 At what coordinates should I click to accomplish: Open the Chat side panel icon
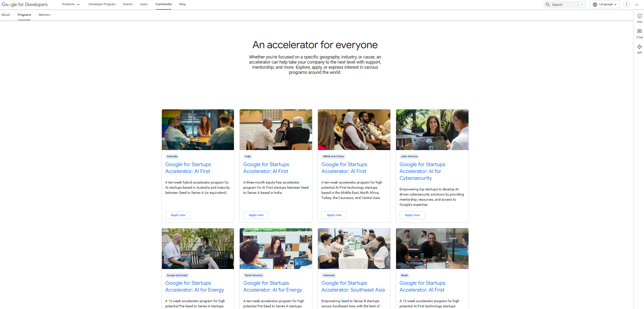tap(639, 31)
